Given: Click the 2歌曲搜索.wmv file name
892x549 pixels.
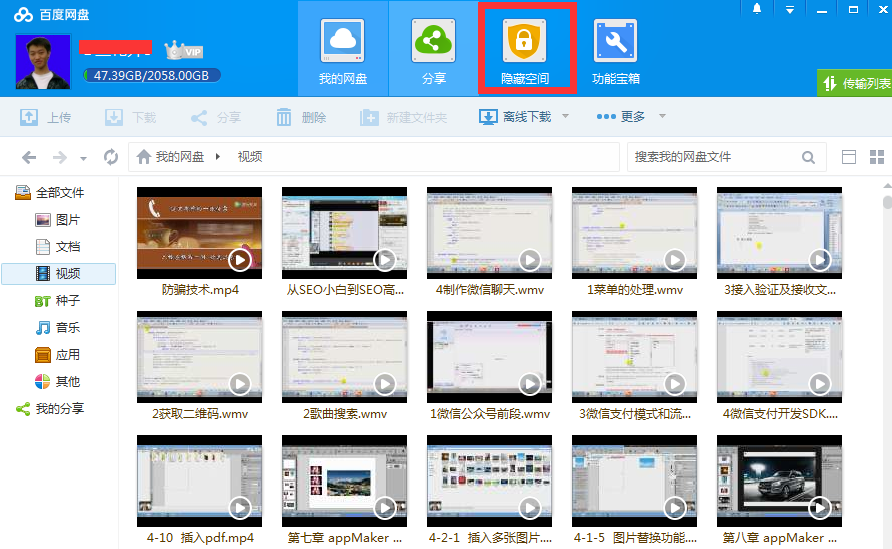Looking at the screenshot, I should click(345, 414).
